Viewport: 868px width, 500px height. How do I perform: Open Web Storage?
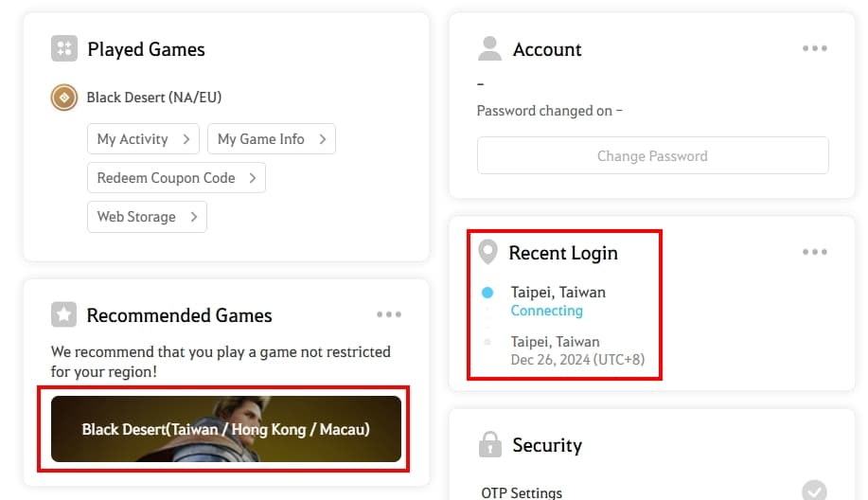pos(148,217)
